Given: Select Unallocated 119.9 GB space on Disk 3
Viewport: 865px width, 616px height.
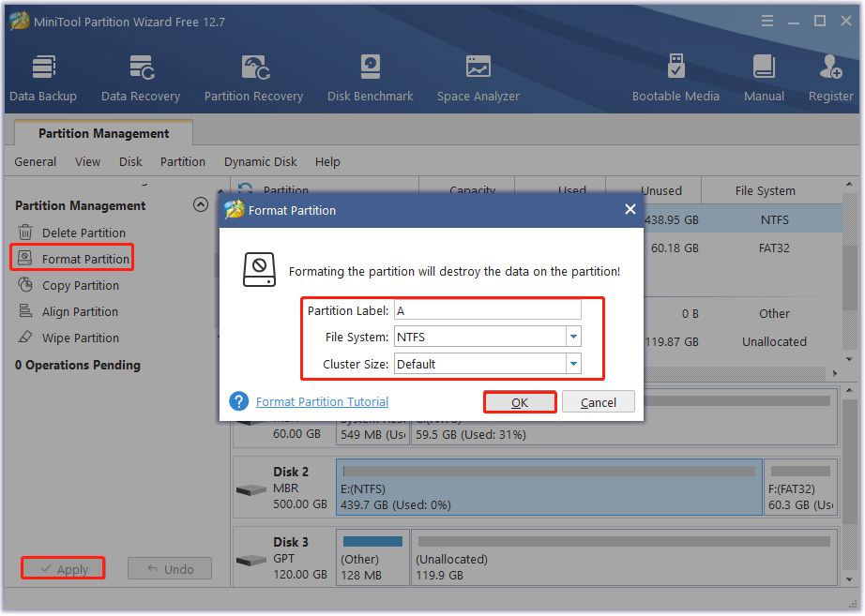Looking at the screenshot, I should (625, 558).
